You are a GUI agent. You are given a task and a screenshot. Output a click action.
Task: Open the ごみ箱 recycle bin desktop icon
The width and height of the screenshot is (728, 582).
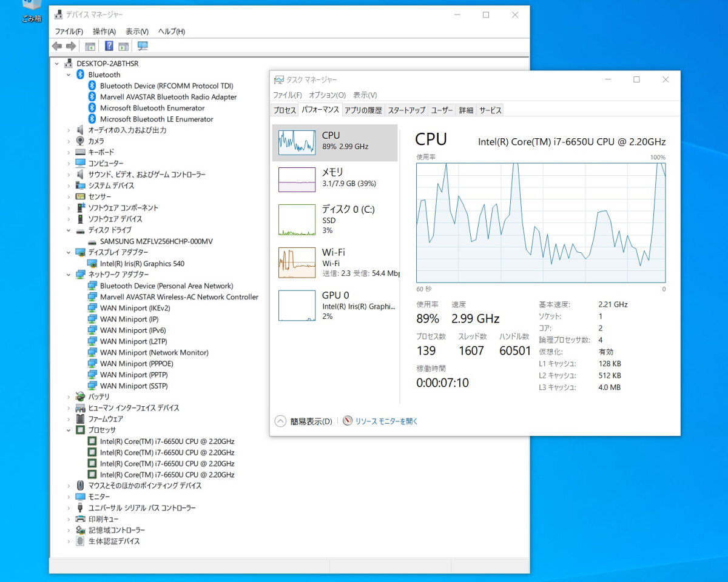pos(32,11)
